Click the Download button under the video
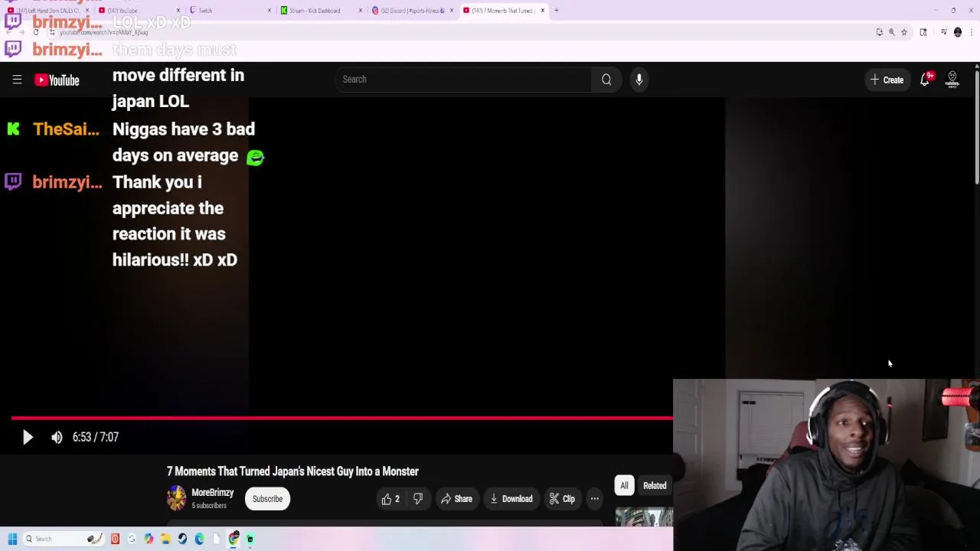980x551 pixels. point(511,499)
